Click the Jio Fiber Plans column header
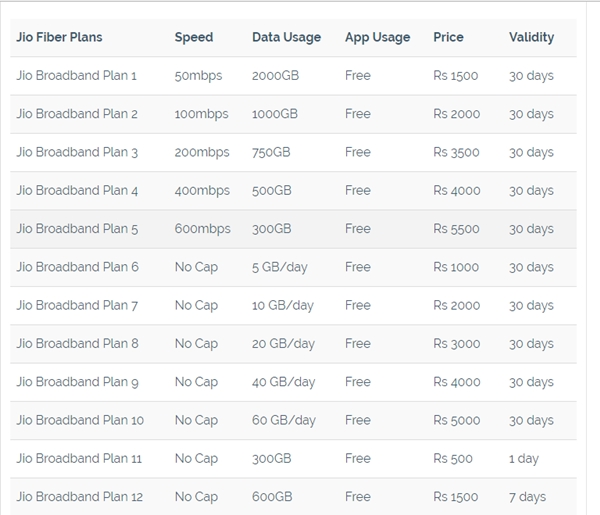The height and width of the screenshot is (515, 600). click(x=59, y=37)
